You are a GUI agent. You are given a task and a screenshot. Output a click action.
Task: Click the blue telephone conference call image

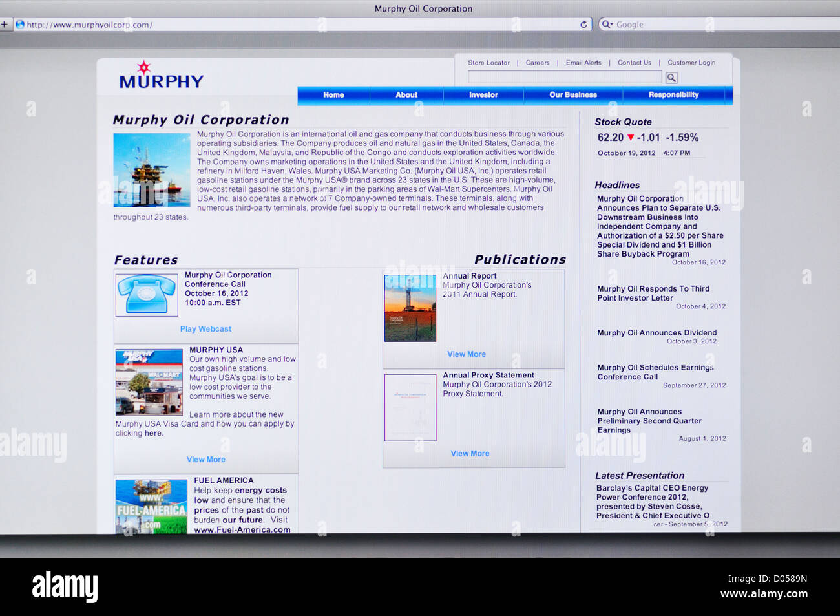(x=147, y=295)
